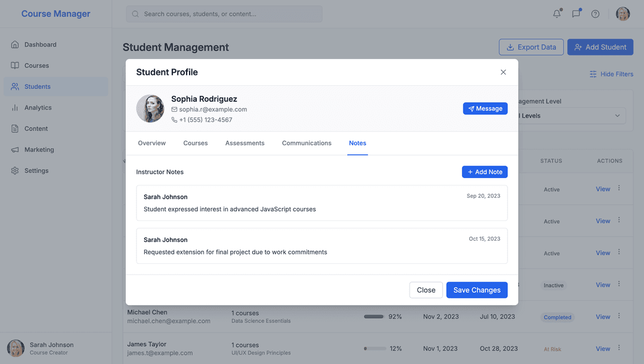The width and height of the screenshot is (644, 364).
Task: Open the chat messages icon
Action: click(576, 14)
